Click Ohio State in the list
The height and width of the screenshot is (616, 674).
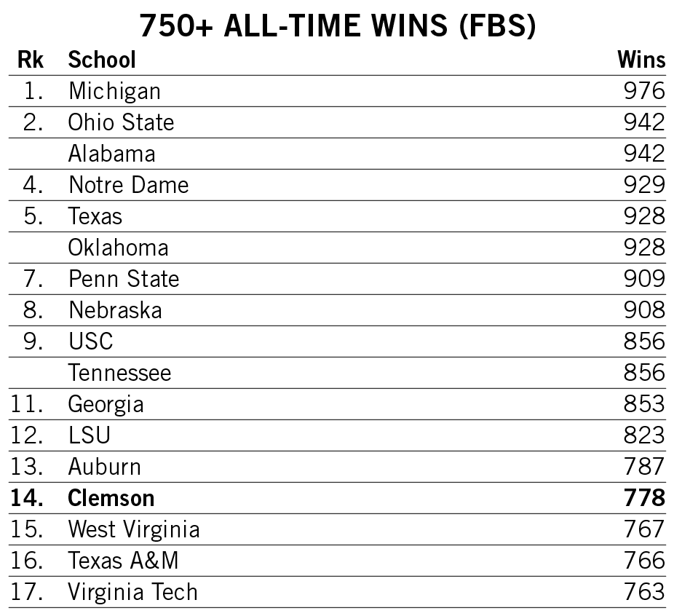122,122
